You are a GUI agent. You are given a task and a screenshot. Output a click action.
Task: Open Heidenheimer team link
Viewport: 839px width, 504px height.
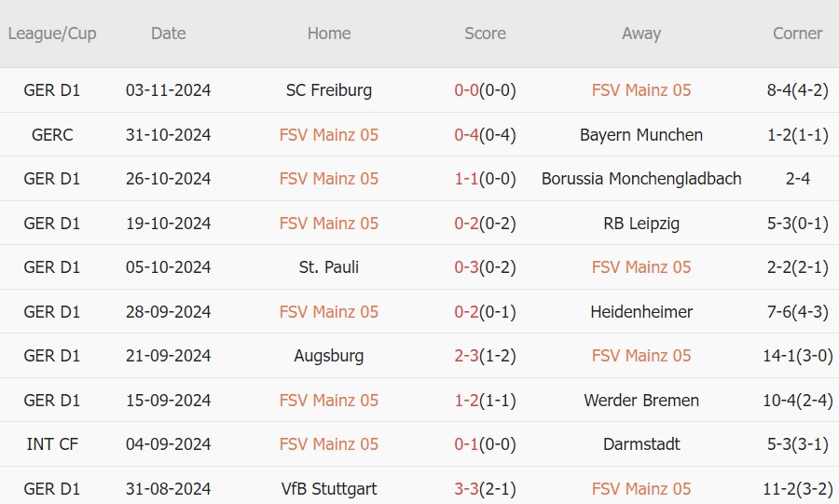point(641,312)
